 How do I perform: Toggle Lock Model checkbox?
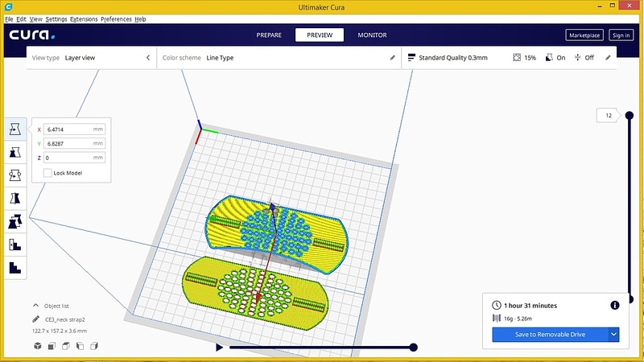point(47,173)
